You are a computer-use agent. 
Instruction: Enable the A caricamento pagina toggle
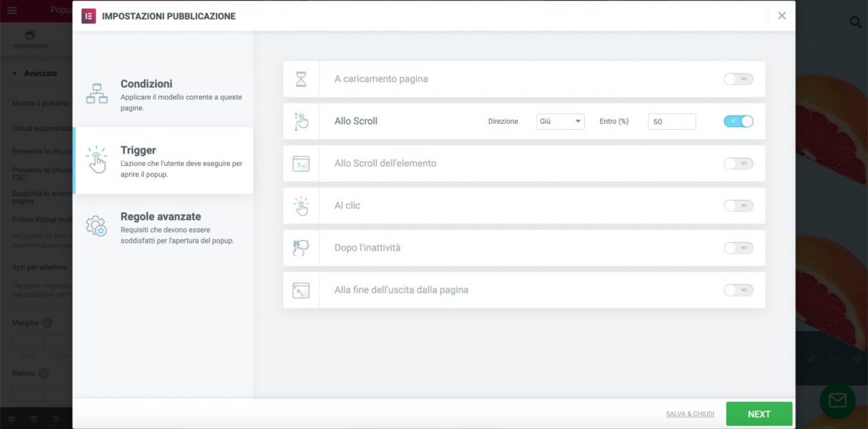point(738,79)
